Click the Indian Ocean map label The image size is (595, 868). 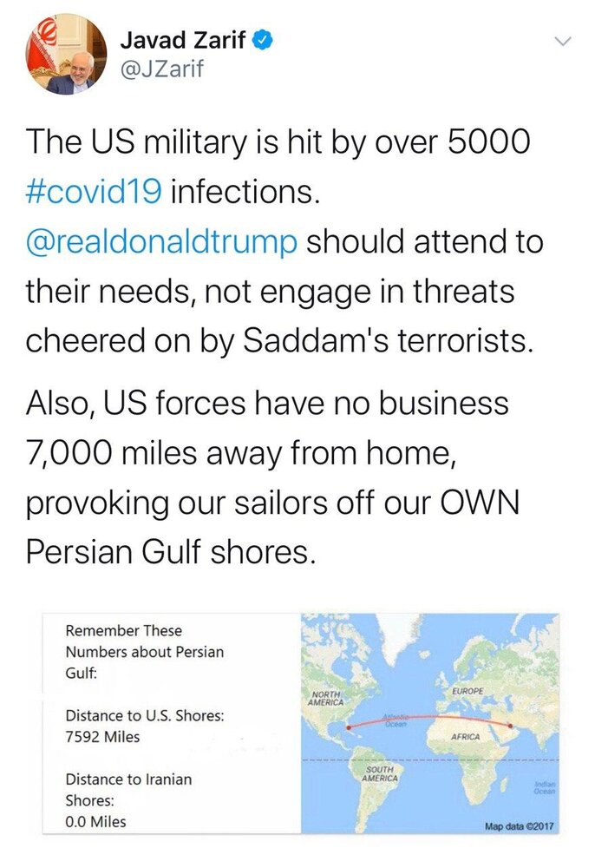[545, 788]
